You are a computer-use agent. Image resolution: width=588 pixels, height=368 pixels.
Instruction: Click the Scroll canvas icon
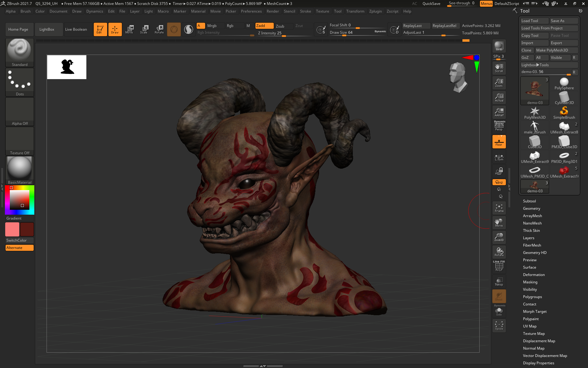[x=499, y=68]
